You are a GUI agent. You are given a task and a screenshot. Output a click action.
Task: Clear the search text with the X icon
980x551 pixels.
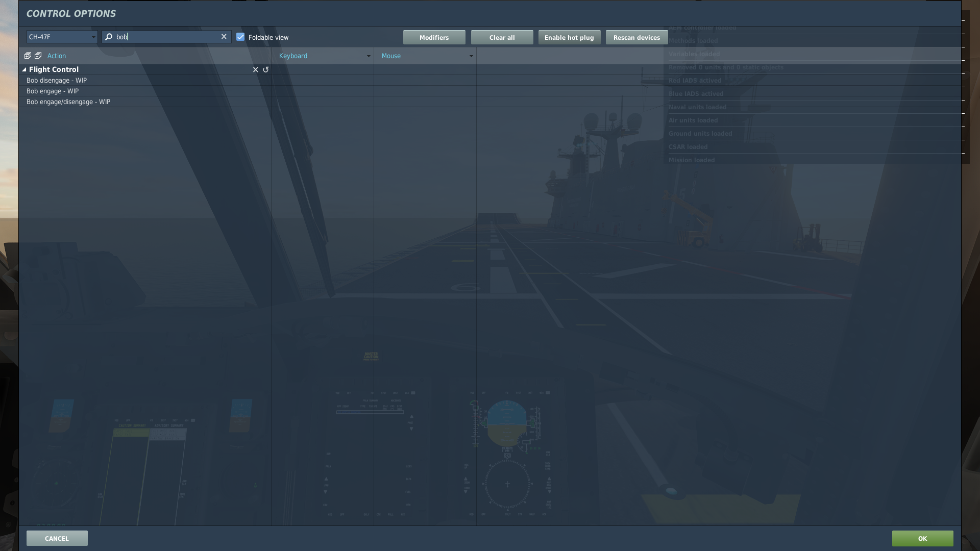point(224,37)
